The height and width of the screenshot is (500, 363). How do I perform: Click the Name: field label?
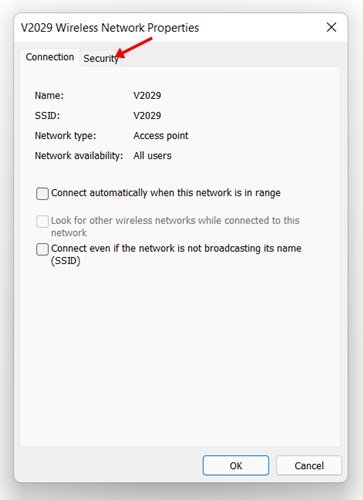[x=49, y=96]
